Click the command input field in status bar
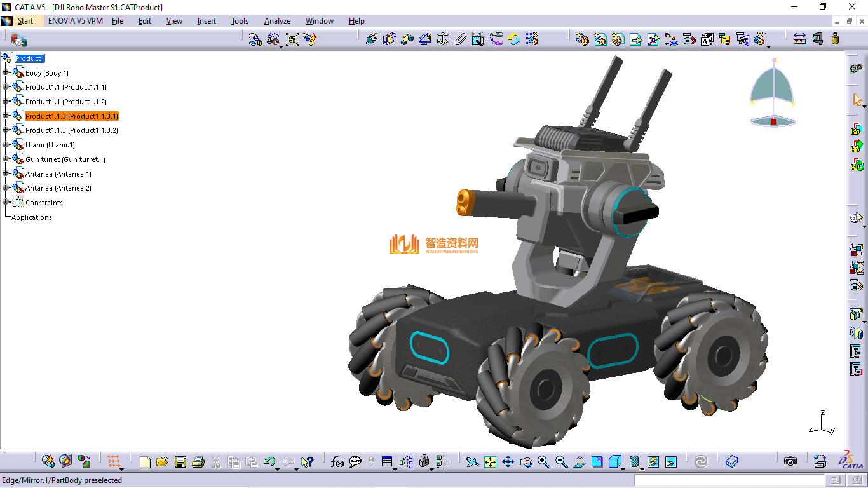868x488 pixels. click(x=729, y=481)
